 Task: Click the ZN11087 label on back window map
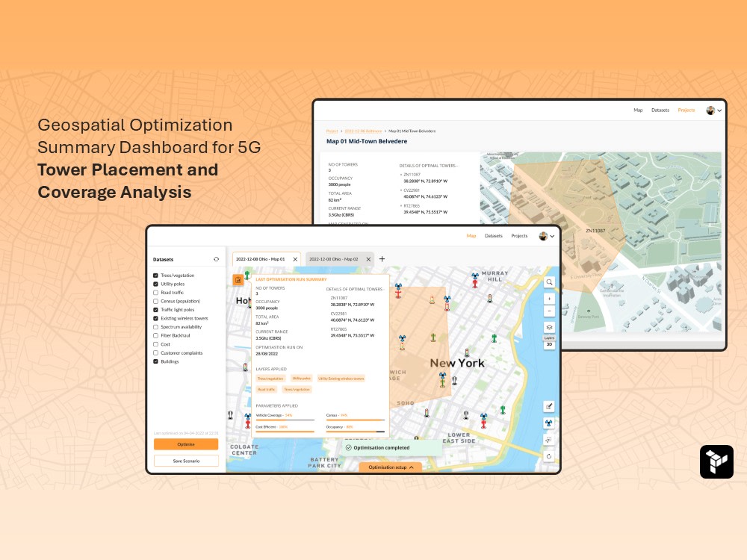tap(595, 231)
